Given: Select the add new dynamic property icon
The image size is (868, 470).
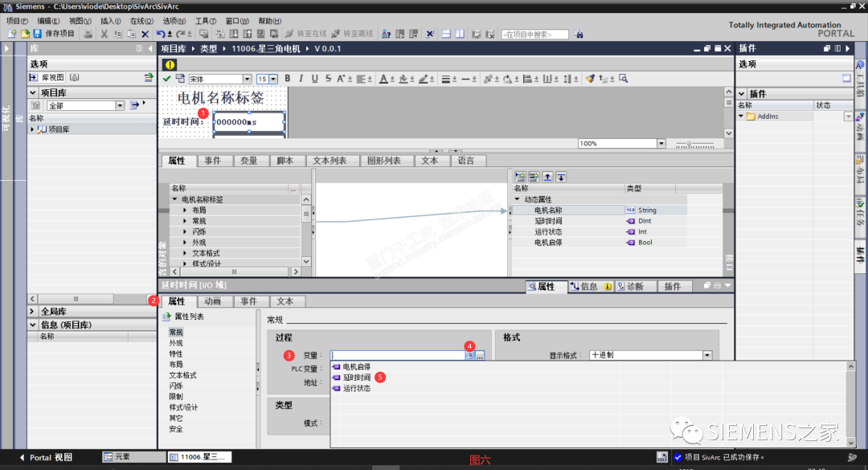Looking at the screenshot, I should point(520,177).
